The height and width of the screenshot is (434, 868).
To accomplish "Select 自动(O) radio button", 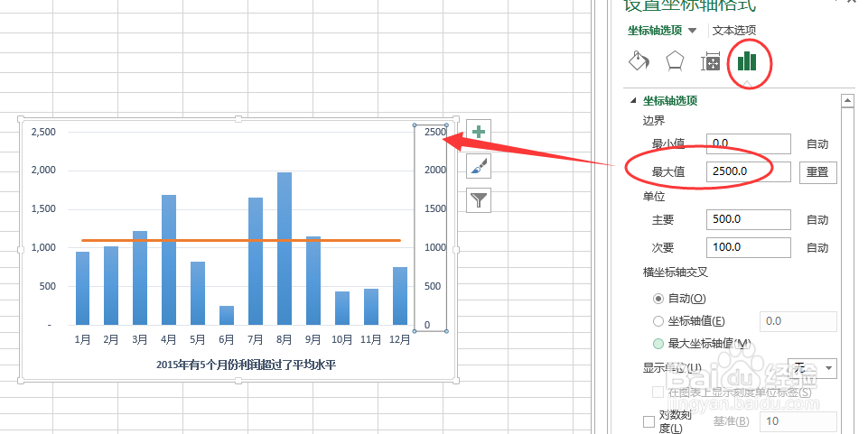I will (x=658, y=299).
